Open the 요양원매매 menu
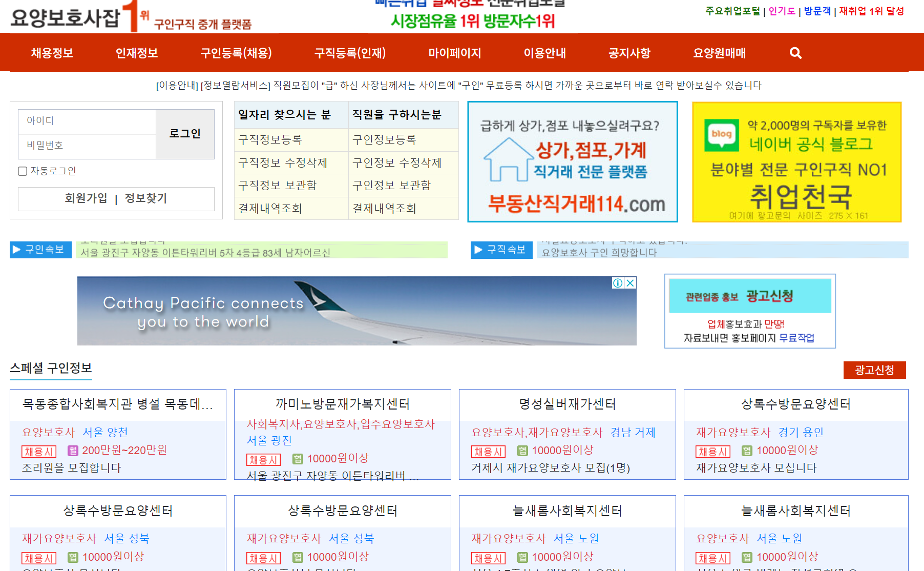Image resolution: width=924 pixels, height=571 pixels. (x=719, y=53)
